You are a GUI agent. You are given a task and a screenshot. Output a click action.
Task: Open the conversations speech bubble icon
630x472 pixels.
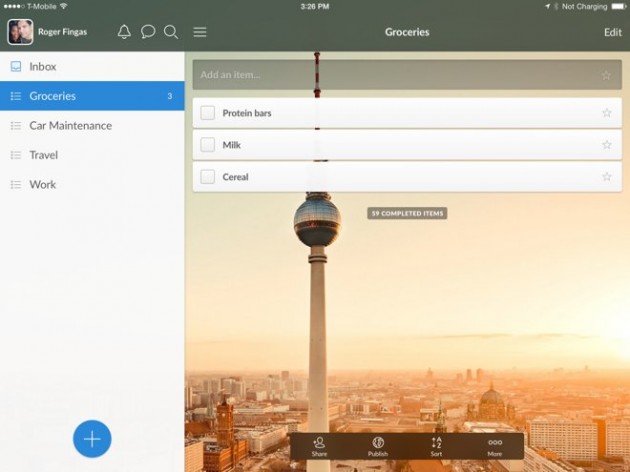coord(148,32)
